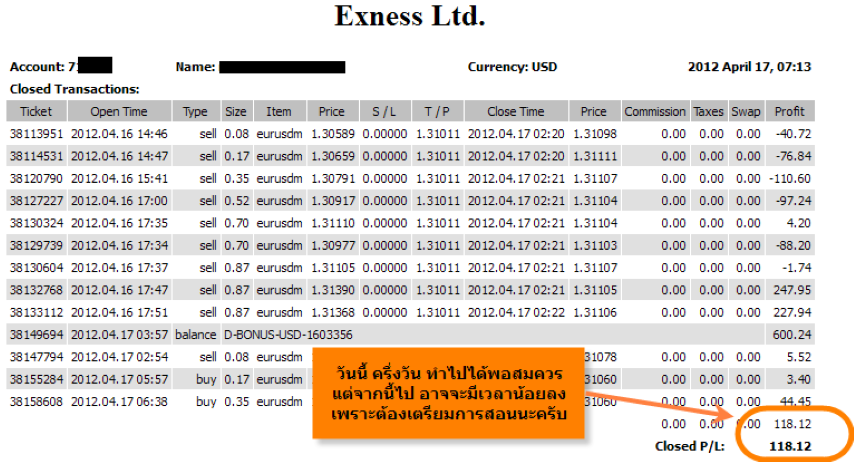This screenshot has width=854, height=462.
Task: Click the report date 2012 April 17, 07:13
Action: [x=749, y=67]
